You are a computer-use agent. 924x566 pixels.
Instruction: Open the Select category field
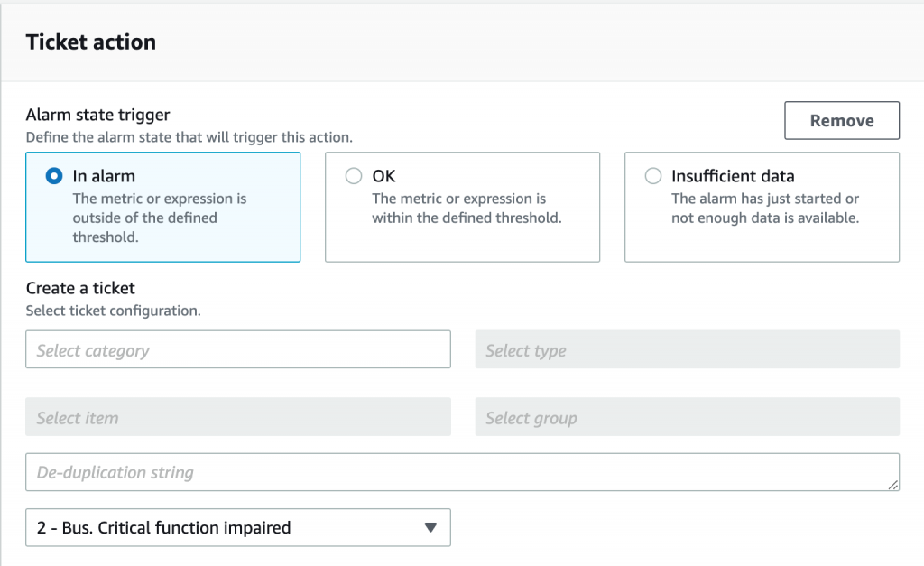click(x=237, y=350)
